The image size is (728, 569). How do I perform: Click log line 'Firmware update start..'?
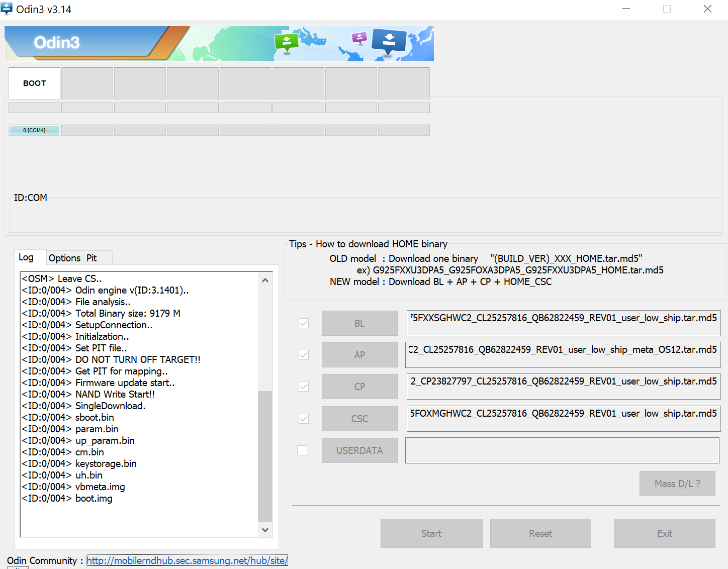99,383
